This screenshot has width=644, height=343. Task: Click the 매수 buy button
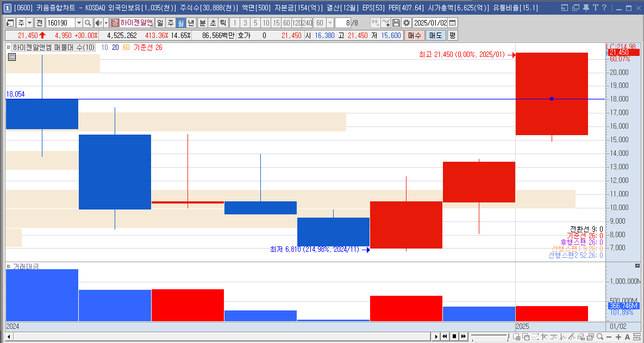point(415,36)
